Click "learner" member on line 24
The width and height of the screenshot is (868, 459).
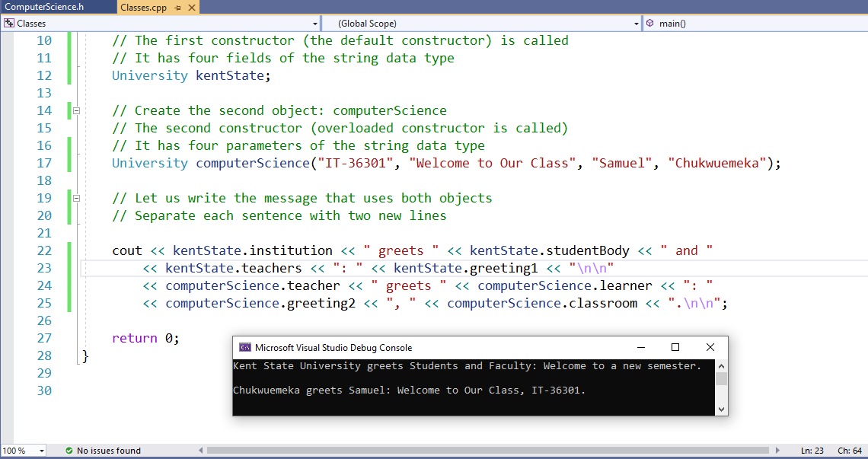pos(626,285)
